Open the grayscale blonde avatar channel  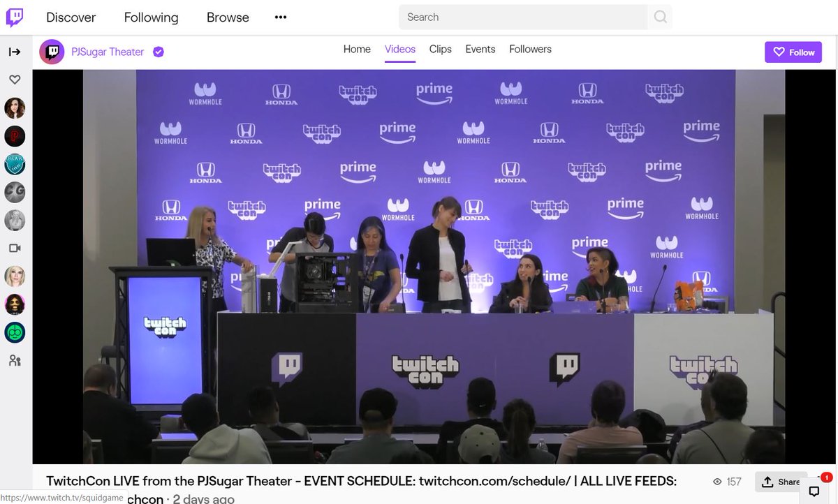click(x=15, y=220)
